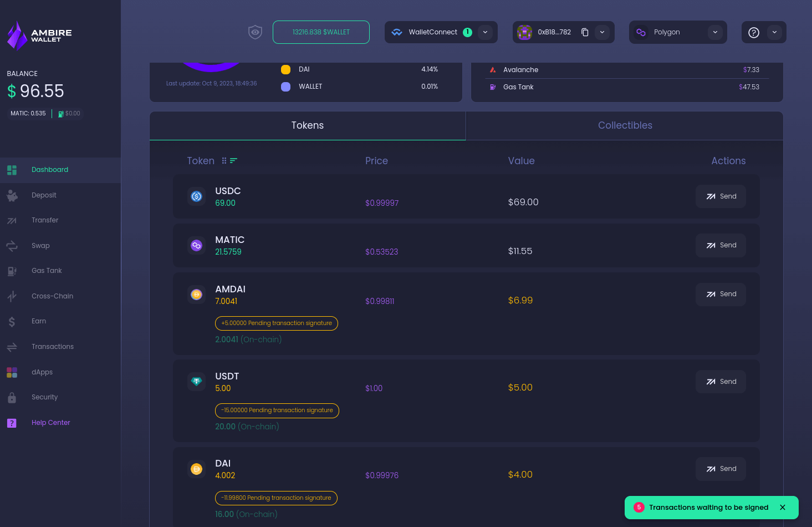The image size is (812, 527).
Task: Click the Last update timestamp text
Action: [211, 84]
